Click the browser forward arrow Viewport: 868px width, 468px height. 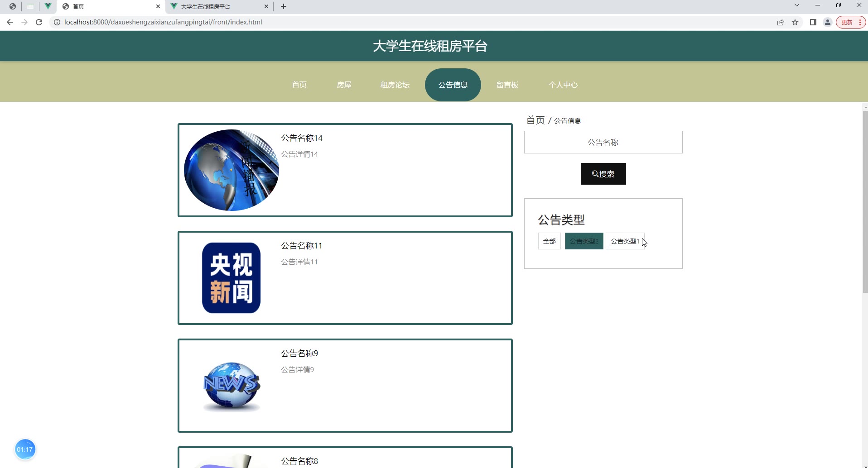pos(24,22)
